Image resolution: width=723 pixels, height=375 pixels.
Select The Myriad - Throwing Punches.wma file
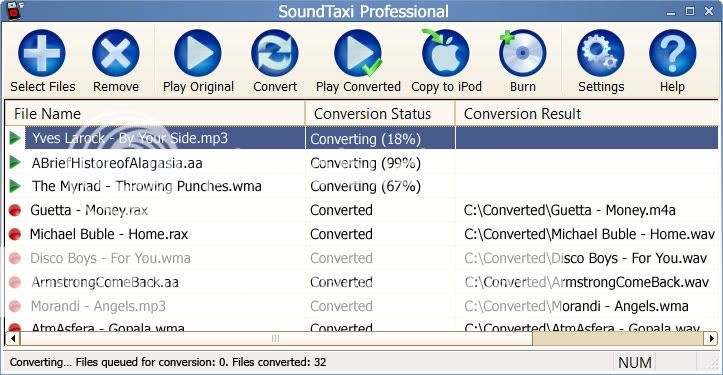click(147, 186)
